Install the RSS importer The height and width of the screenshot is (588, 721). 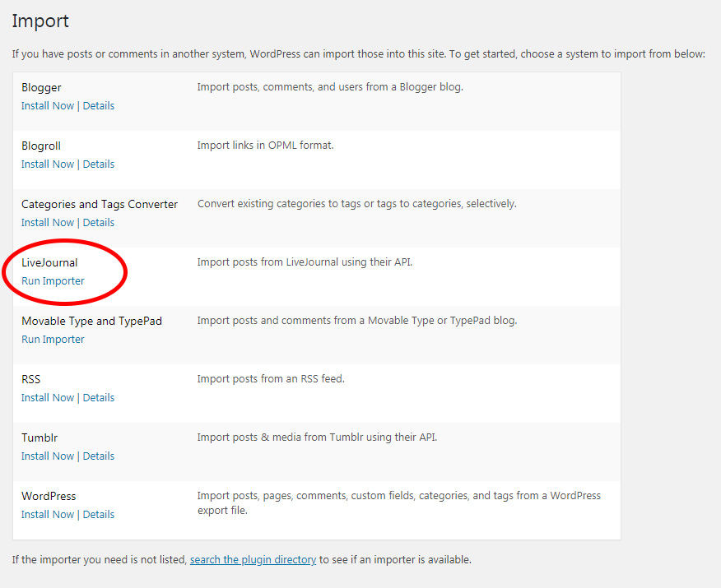coord(47,397)
